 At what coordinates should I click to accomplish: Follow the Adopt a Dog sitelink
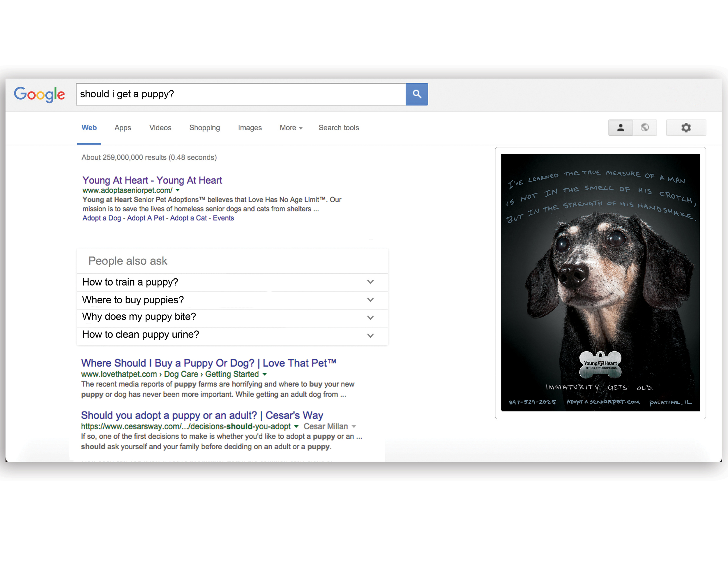tap(102, 218)
